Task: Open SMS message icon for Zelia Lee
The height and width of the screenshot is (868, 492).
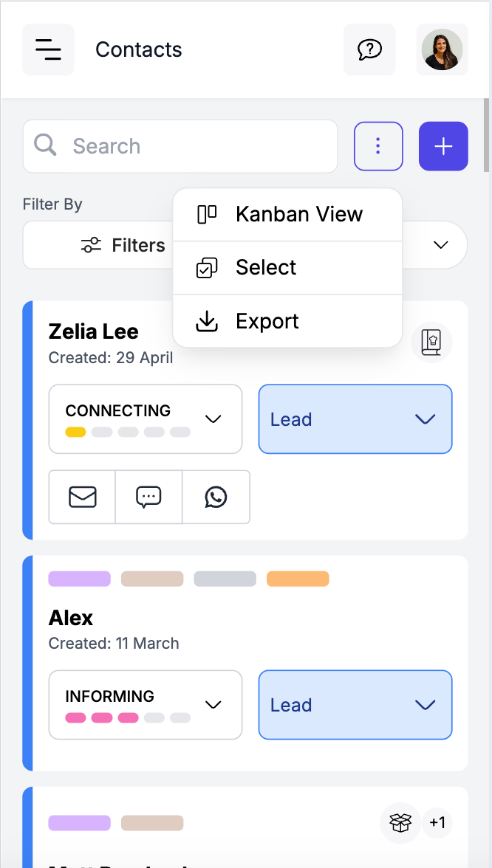Action: (149, 497)
